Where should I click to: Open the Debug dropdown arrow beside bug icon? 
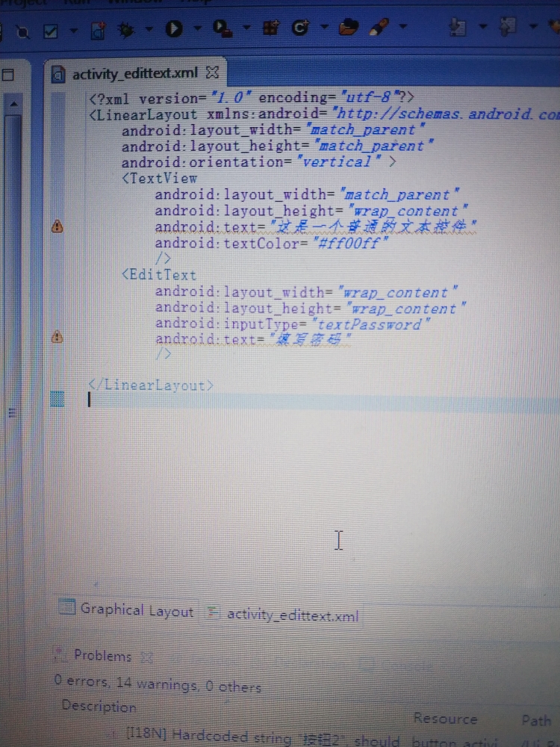point(149,30)
